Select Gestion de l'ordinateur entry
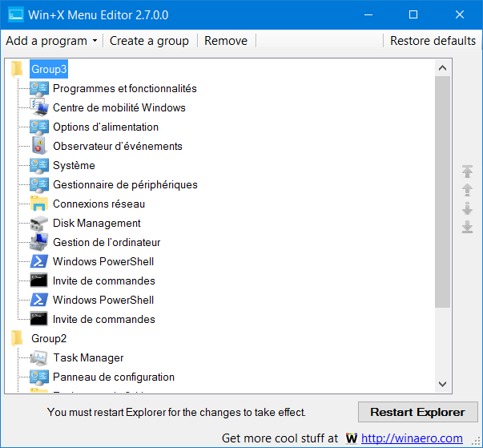 (107, 242)
